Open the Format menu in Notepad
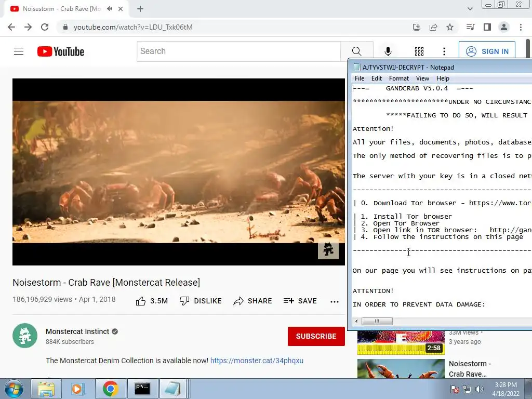 pos(398,78)
